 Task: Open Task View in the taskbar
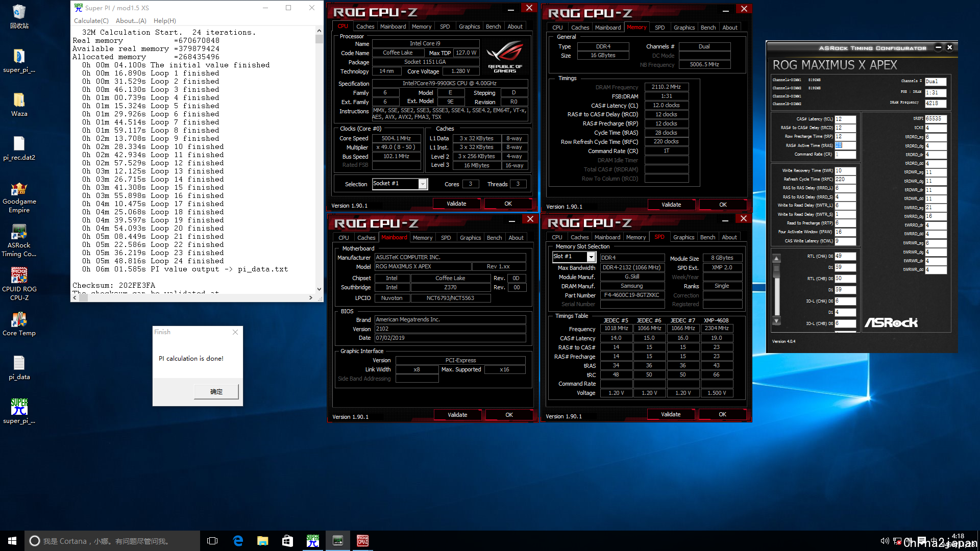(212, 541)
